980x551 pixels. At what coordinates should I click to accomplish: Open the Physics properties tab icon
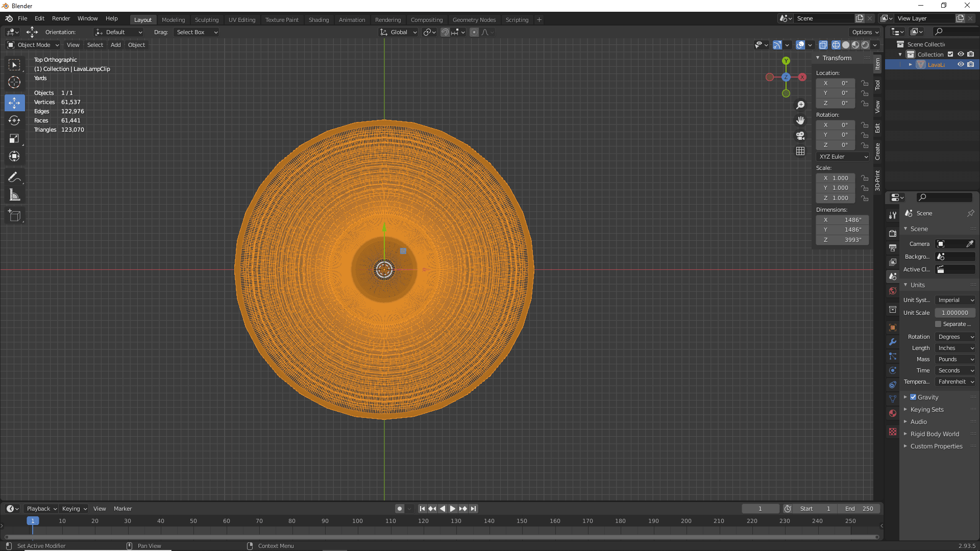[893, 370]
